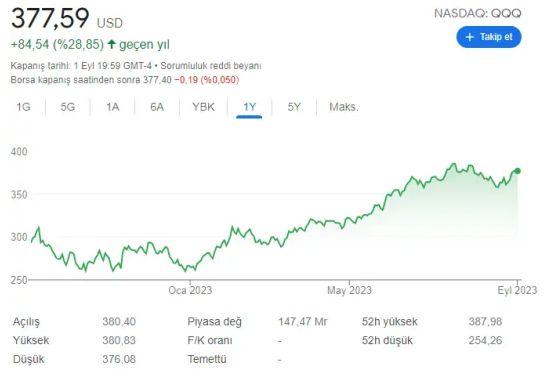Click the 400 y-axis value
Screen dimensions: 557x372
click(19, 152)
